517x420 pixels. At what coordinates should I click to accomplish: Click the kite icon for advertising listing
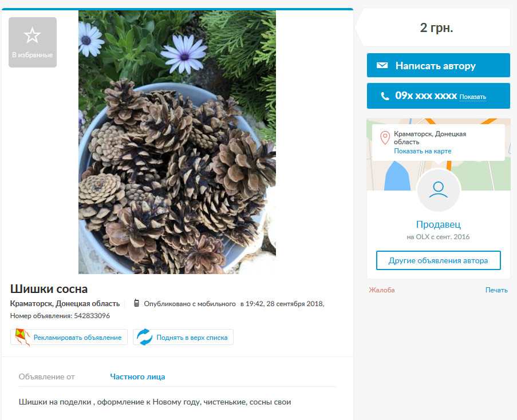coord(22,337)
